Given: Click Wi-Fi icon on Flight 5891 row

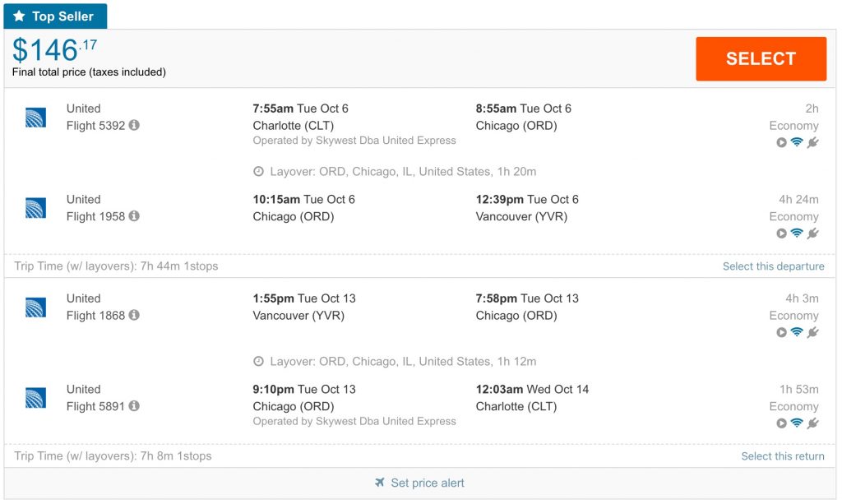Looking at the screenshot, I should pyautogui.click(x=797, y=423).
